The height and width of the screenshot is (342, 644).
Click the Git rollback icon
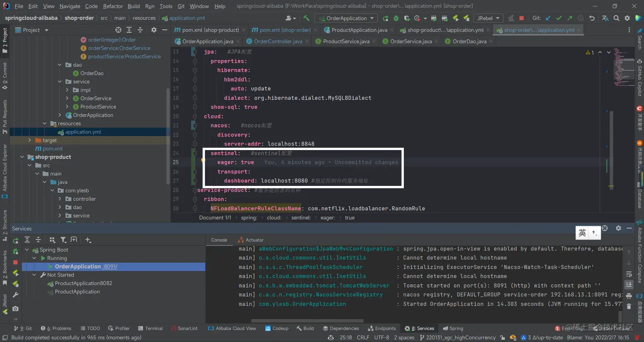592,18
